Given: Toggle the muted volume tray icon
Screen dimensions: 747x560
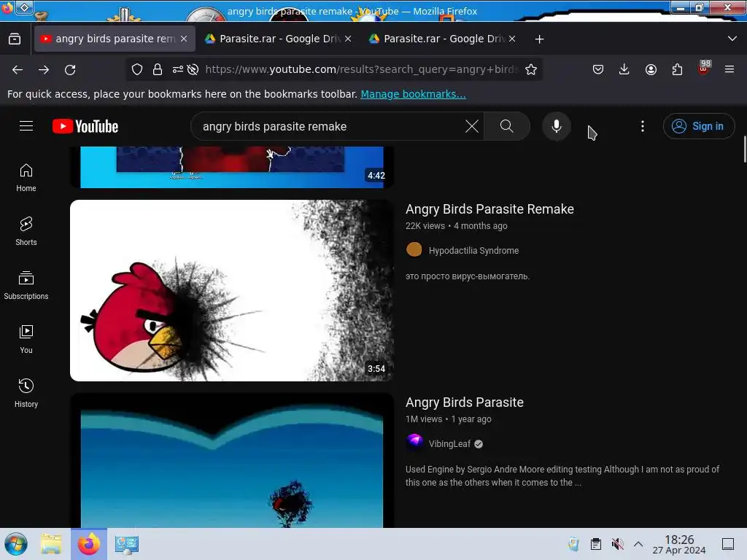Looking at the screenshot, I should (x=617, y=544).
